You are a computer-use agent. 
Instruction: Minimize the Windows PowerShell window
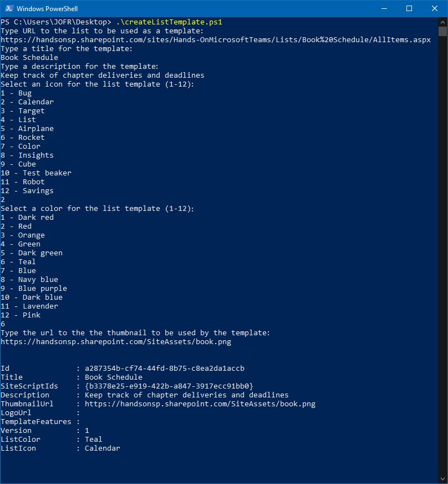coord(384,8)
